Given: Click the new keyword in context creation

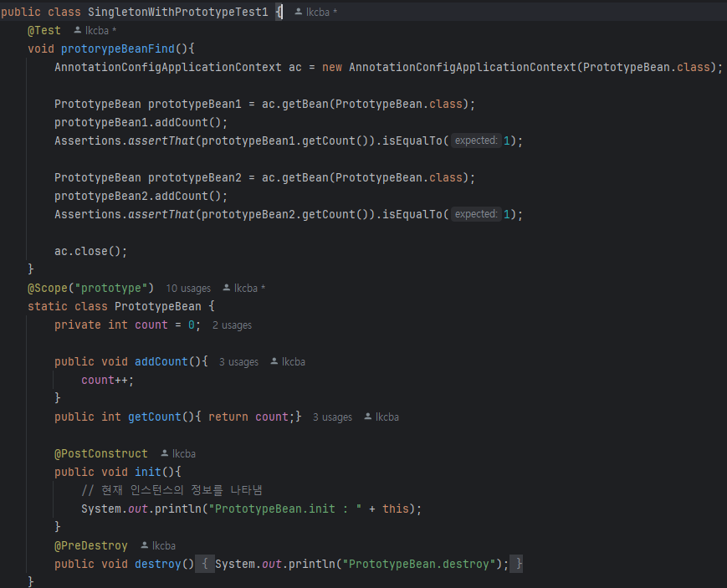Looking at the screenshot, I should click(x=332, y=67).
